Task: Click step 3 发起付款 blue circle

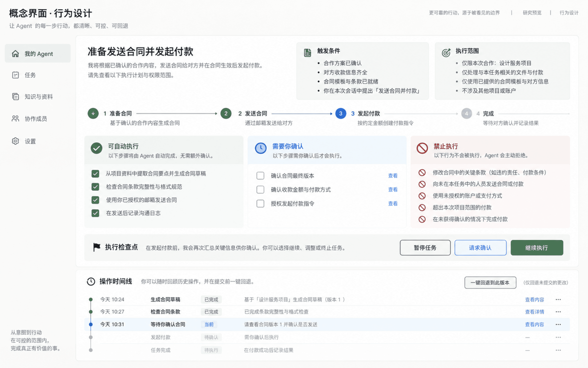Action: [341, 113]
